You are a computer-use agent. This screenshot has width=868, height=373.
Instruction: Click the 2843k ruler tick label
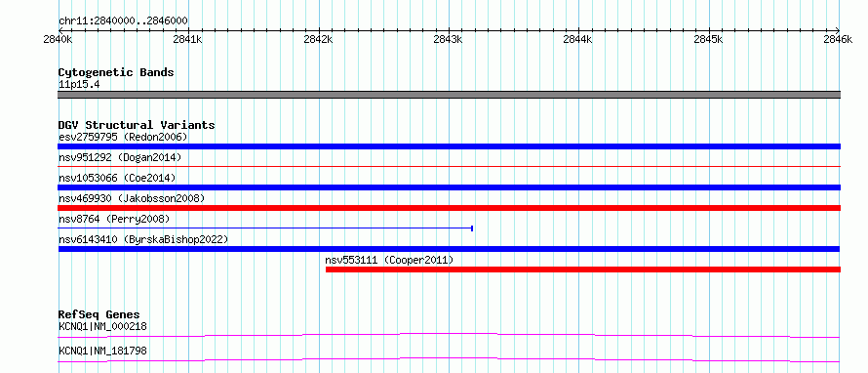click(x=449, y=39)
